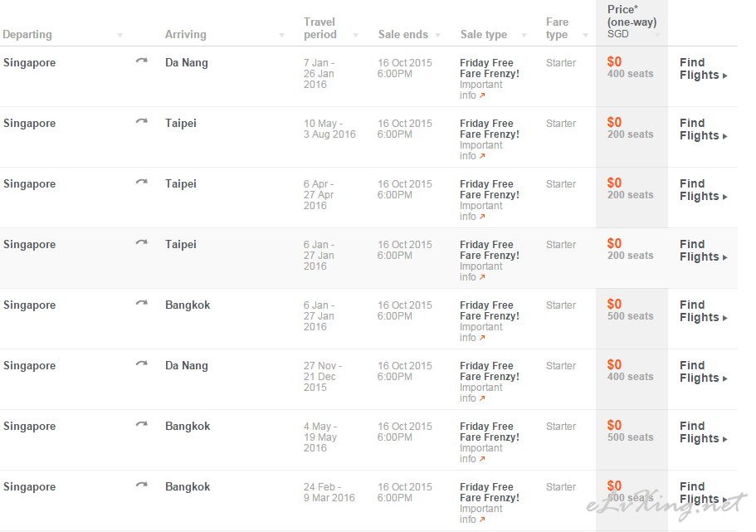Select the Singapore–Taipei 6 Jan highlighted row
Image resolution: width=756 pixels, height=532 pixels.
coord(368,258)
